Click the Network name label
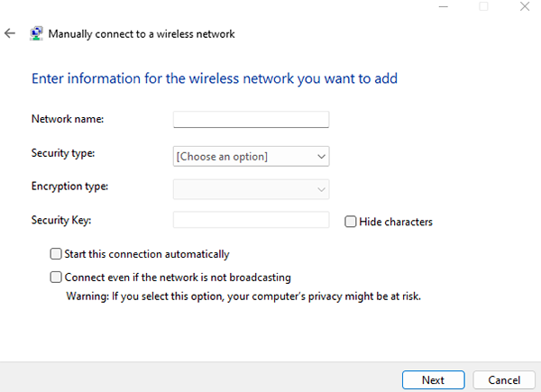This screenshot has width=541, height=392. pyautogui.click(x=68, y=119)
